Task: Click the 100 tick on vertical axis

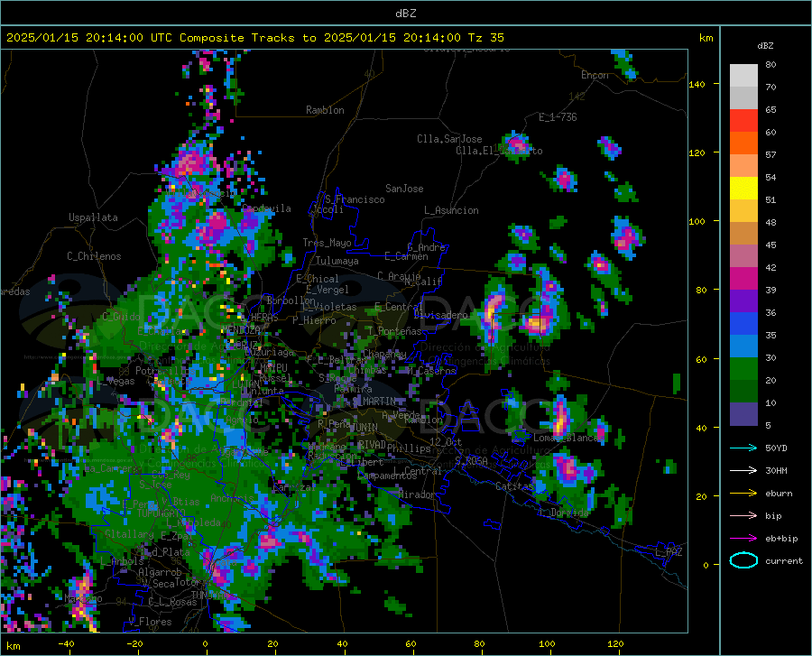Action: [697, 221]
